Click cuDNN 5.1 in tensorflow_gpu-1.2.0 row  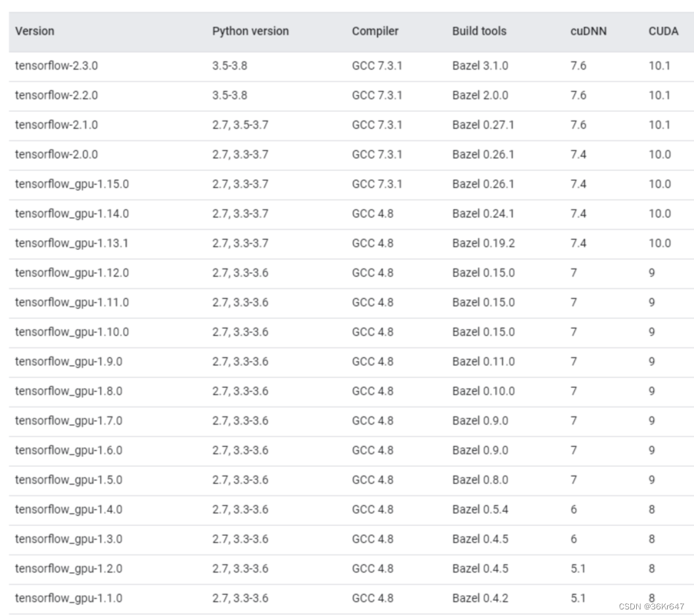578,569
